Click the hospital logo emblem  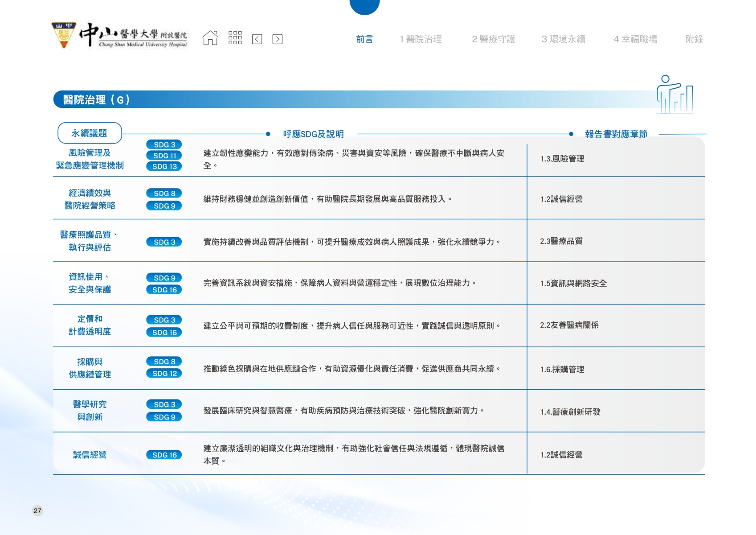tap(64, 35)
